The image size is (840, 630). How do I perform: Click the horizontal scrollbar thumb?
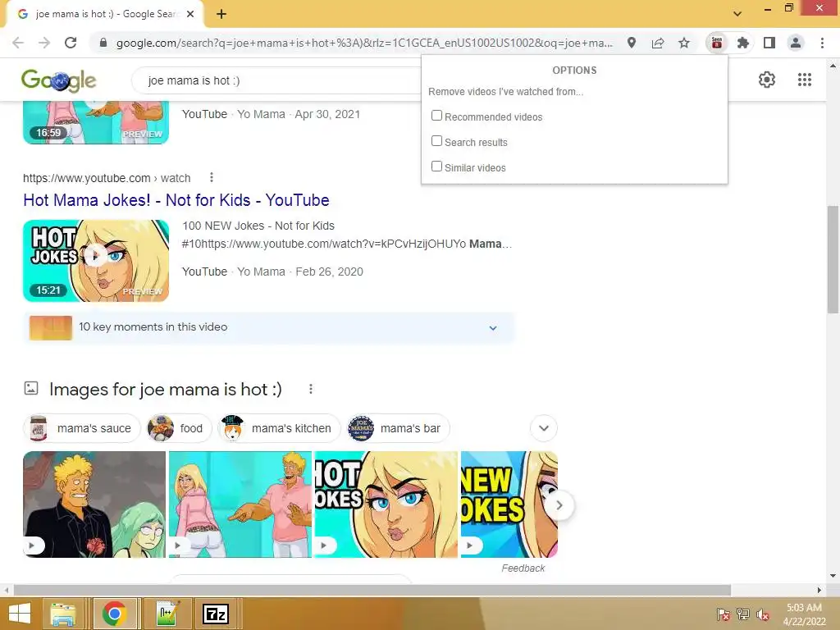click(372, 590)
